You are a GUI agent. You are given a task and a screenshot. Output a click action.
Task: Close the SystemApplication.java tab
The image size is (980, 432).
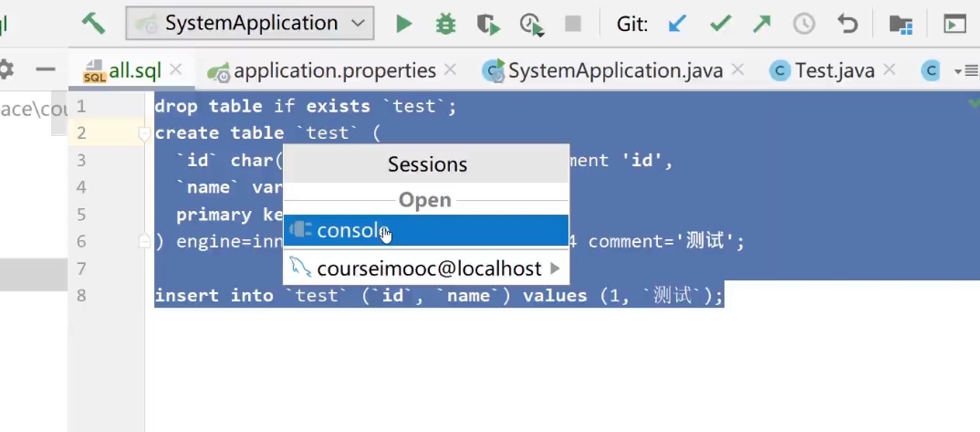(738, 69)
